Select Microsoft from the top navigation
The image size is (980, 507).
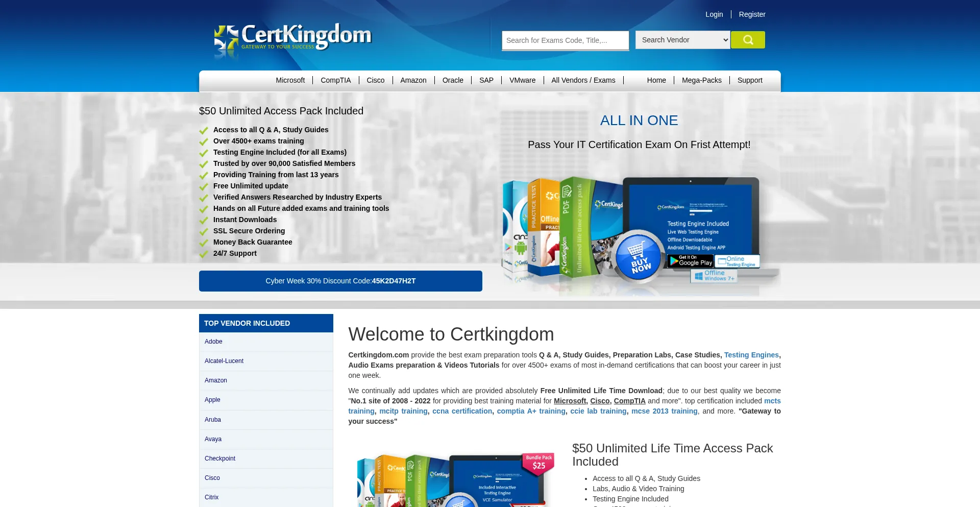pos(290,80)
